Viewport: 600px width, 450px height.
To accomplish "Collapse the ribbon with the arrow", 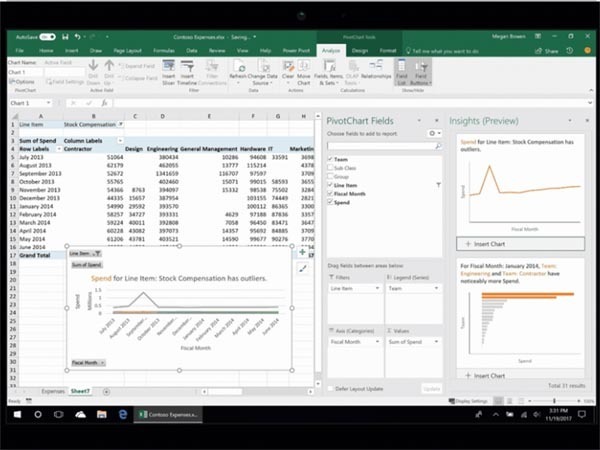I will tap(591, 90).
